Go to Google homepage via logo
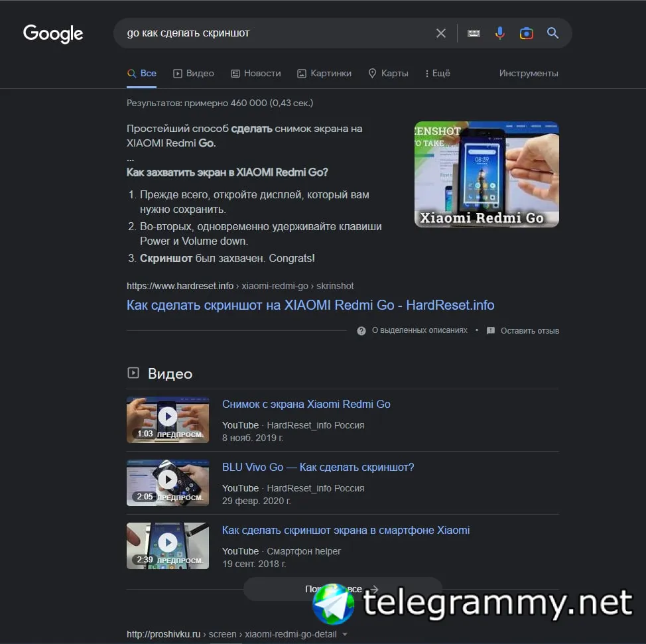The height and width of the screenshot is (644, 646). [x=53, y=34]
